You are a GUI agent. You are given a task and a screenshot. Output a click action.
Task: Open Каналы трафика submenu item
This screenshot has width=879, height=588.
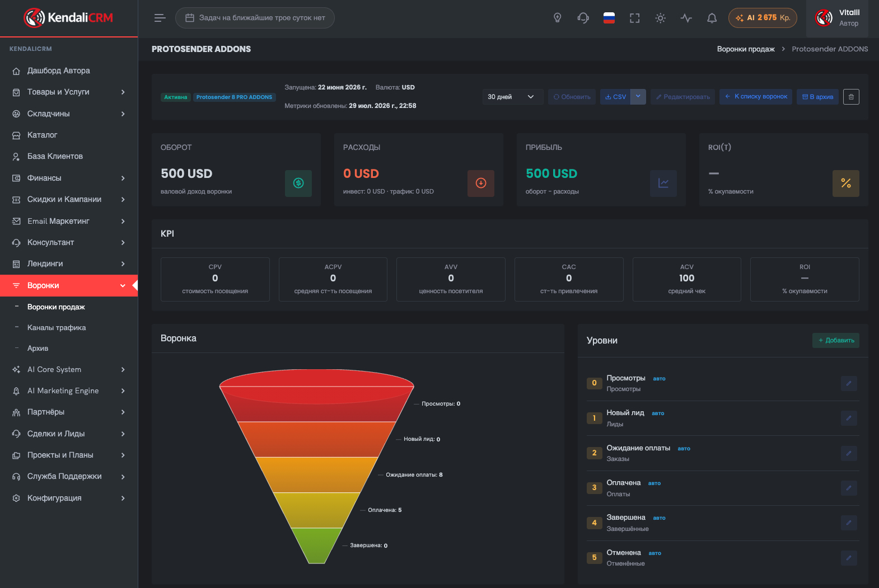pyautogui.click(x=57, y=327)
